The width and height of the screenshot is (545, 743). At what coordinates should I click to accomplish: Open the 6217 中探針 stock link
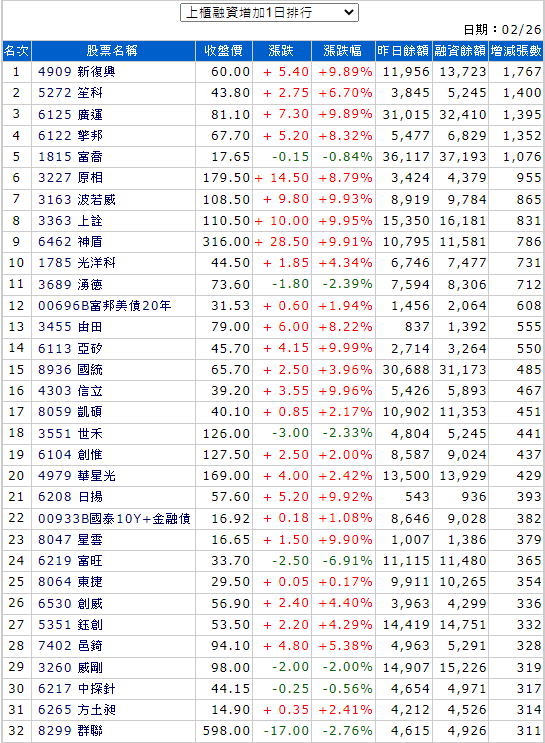pyautogui.click(x=77, y=689)
